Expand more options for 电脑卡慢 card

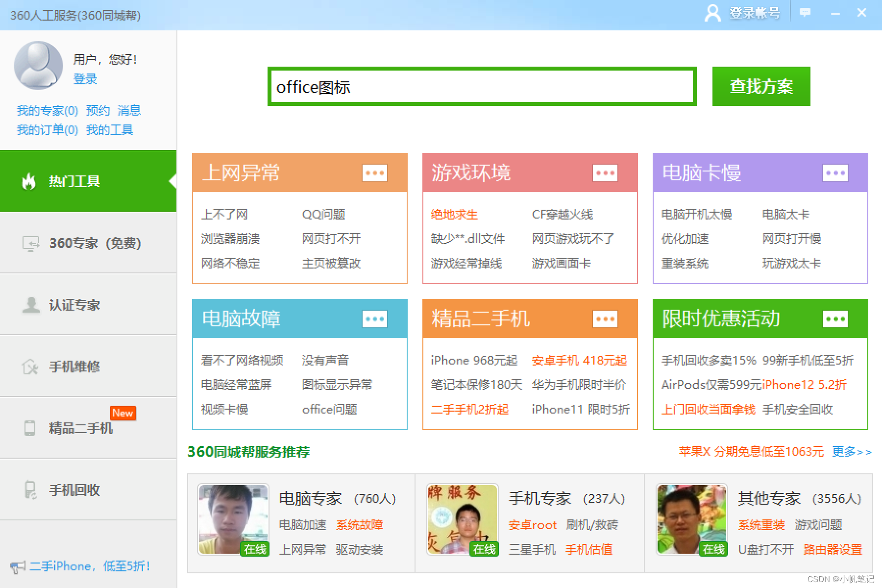[x=835, y=173]
